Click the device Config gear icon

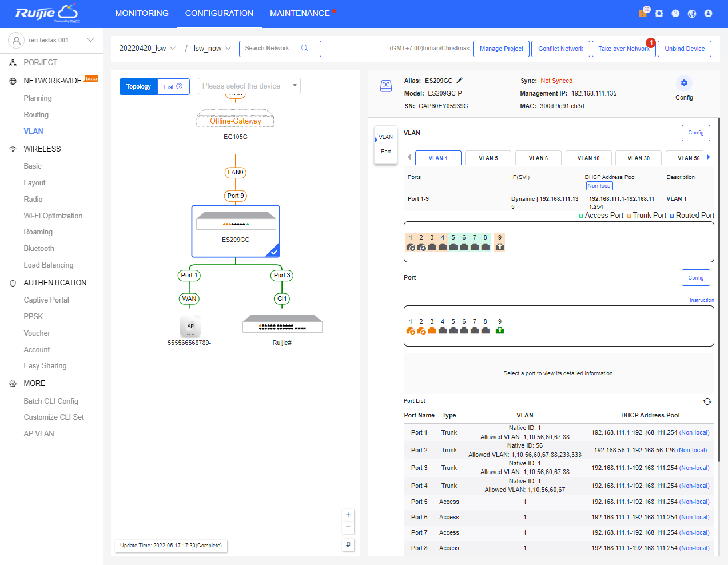(x=684, y=83)
